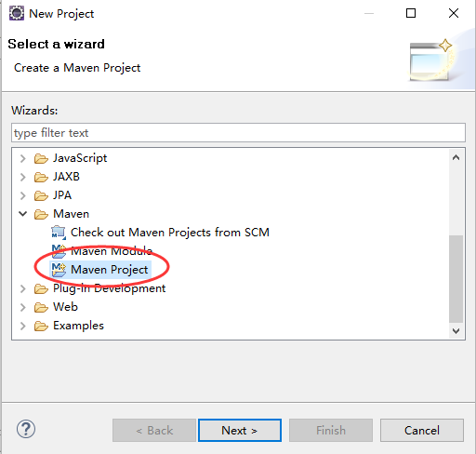
Task: Collapse the Maven category
Action: [x=22, y=214]
